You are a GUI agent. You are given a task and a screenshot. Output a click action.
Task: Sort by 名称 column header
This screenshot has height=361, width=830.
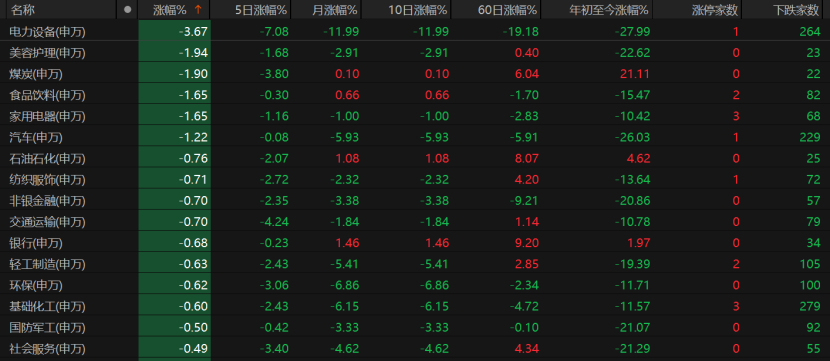pyautogui.click(x=23, y=10)
